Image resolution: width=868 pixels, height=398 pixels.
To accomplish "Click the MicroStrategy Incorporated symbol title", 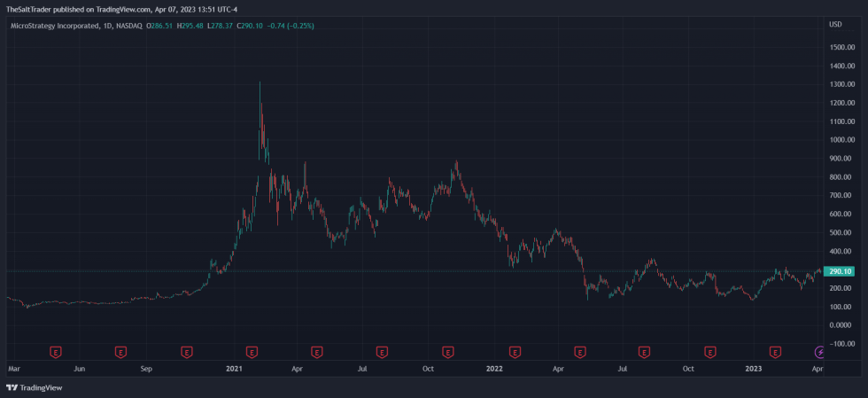I will 53,26.
